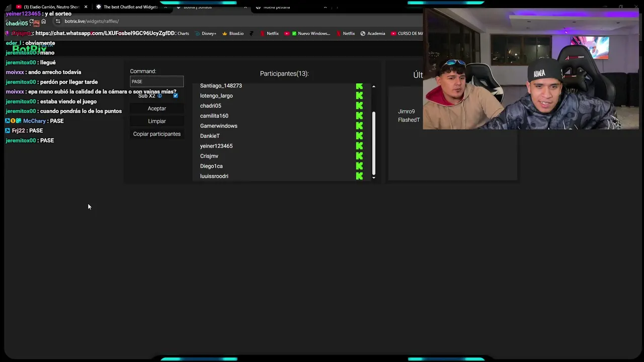The image size is (644, 362).
Task: Click the participants list scroll up arrow
Action: pyautogui.click(x=373, y=87)
